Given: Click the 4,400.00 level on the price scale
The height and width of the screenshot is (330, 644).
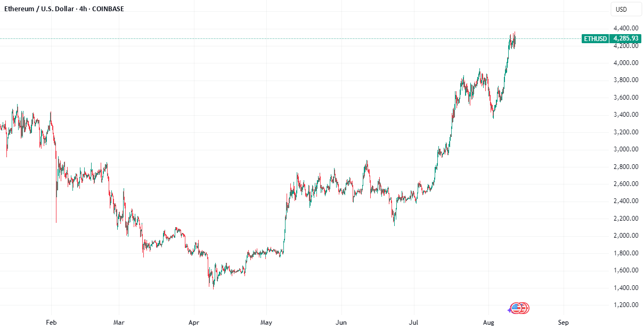Looking at the screenshot, I should (625, 28).
